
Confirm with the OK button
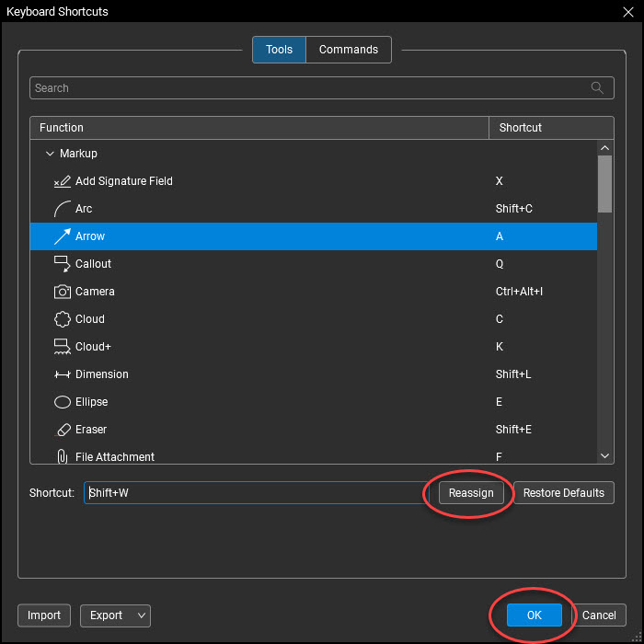(534, 615)
